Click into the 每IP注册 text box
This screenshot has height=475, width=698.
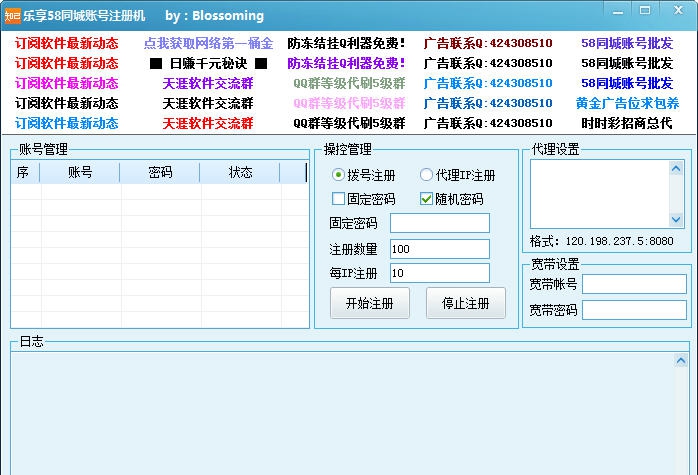point(439,273)
